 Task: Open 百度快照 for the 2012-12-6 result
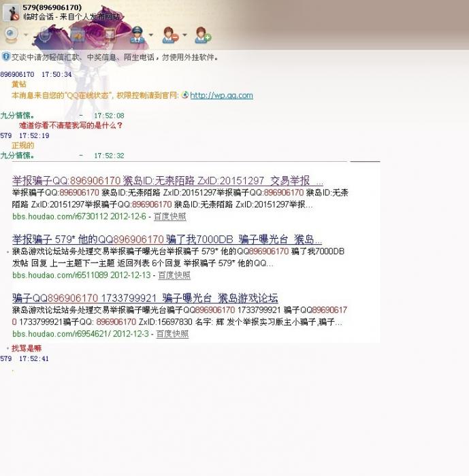coord(169,216)
